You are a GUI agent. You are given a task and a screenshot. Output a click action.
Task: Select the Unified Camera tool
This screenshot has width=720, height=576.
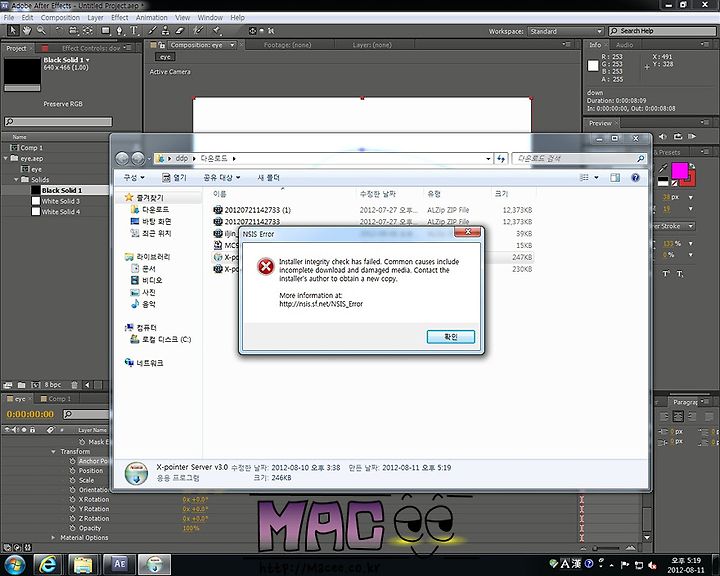pyautogui.click(x=73, y=30)
